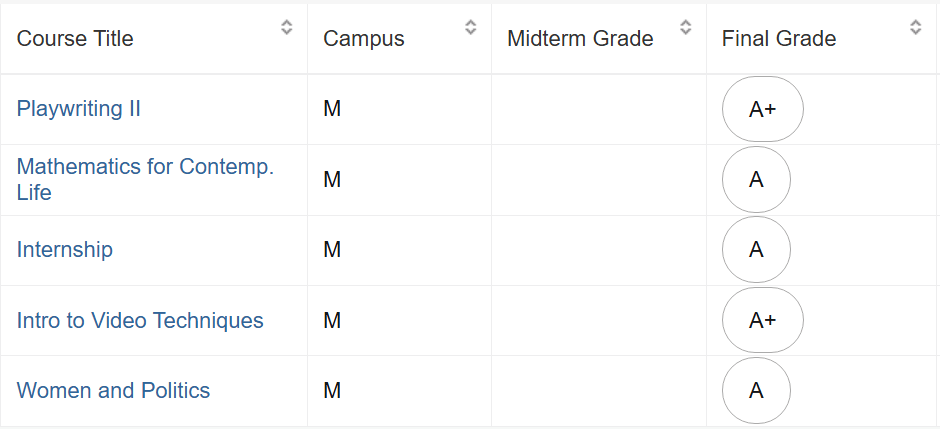Open the Playwriting II course link
Image resolution: width=940 pixels, height=429 pixels.
[x=79, y=109]
